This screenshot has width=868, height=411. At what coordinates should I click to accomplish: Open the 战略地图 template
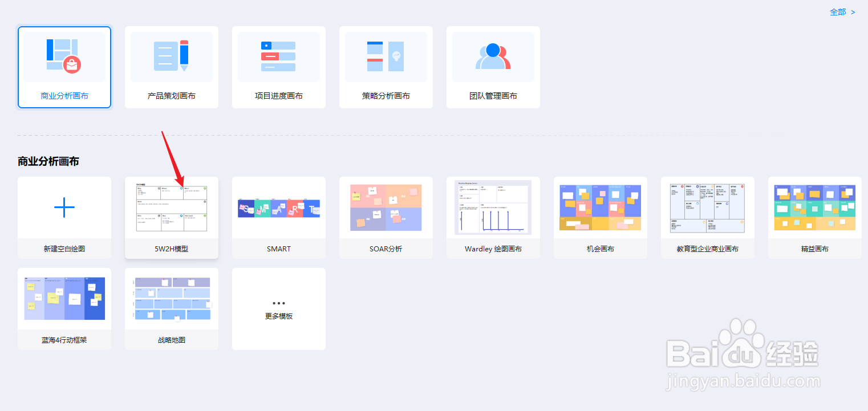(171, 298)
